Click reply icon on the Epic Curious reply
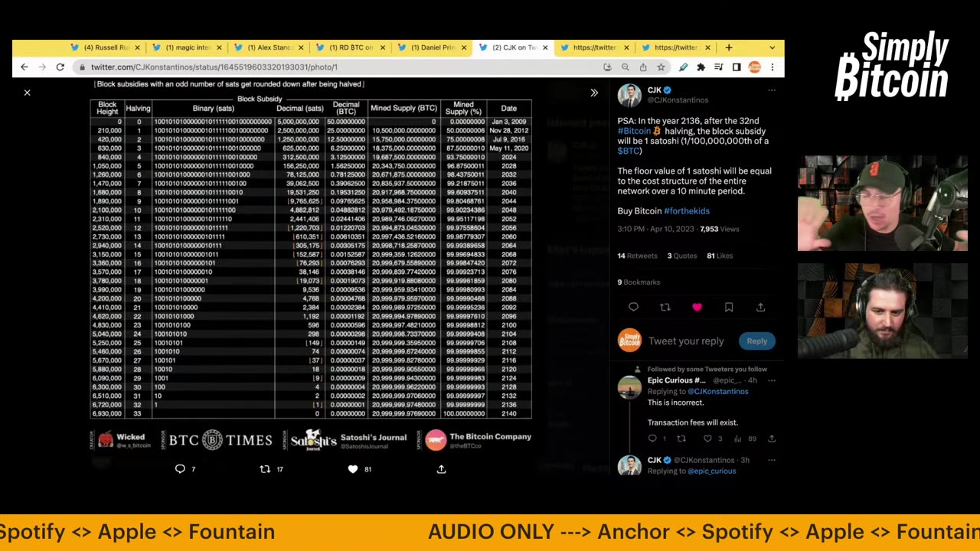The image size is (980, 551). click(652, 439)
